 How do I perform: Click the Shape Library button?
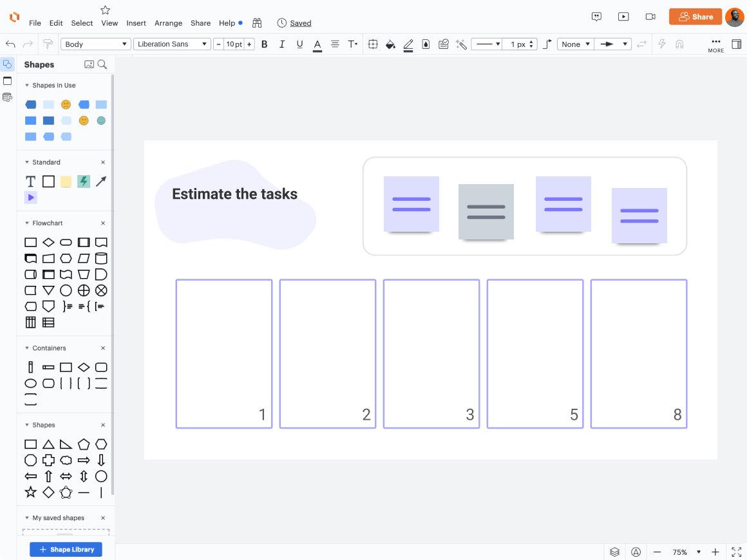click(66, 550)
